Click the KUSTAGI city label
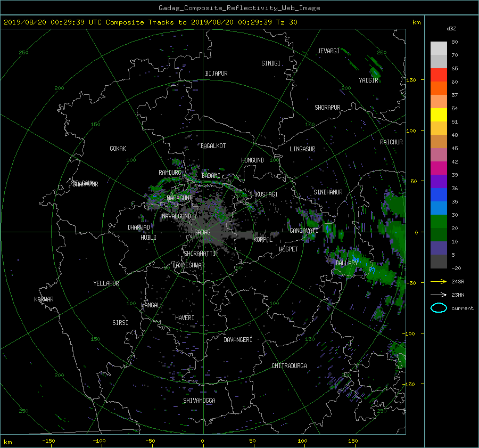This screenshot has height=448, width=479. point(267,194)
